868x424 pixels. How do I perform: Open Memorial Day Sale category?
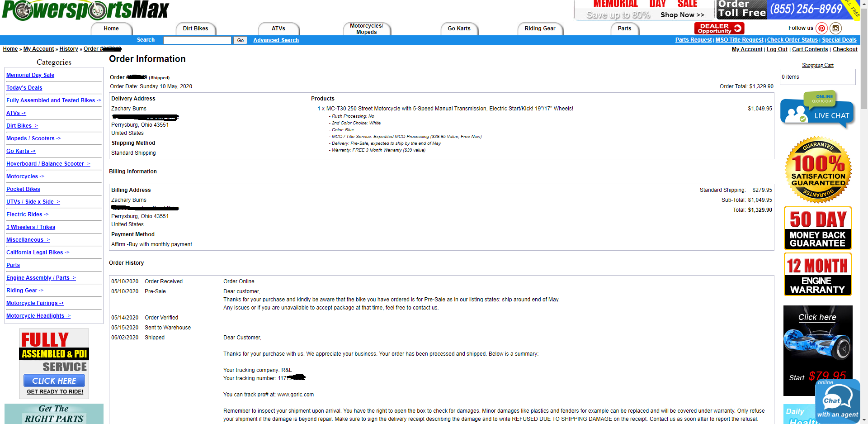click(x=30, y=75)
